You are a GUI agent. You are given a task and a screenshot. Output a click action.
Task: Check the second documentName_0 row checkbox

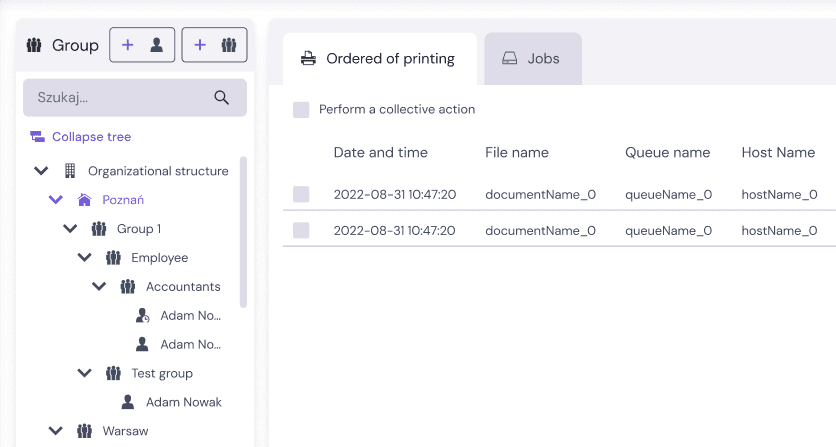click(x=301, y=230)
